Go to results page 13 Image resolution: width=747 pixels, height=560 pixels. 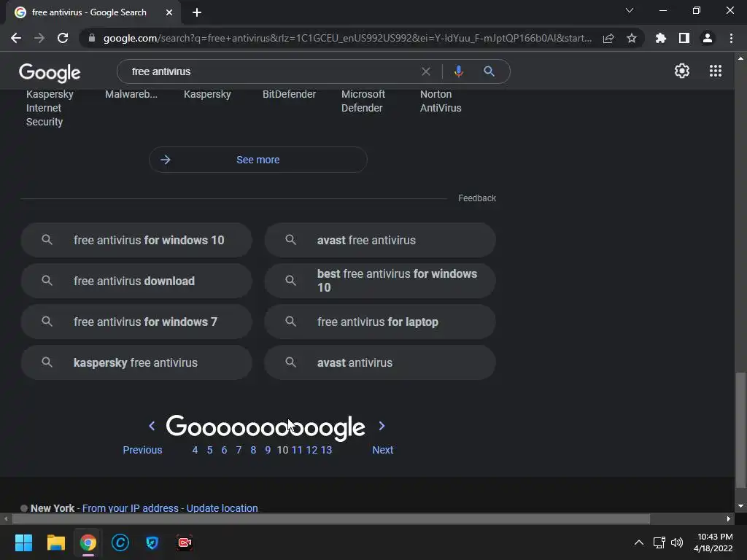pos(326,450)
